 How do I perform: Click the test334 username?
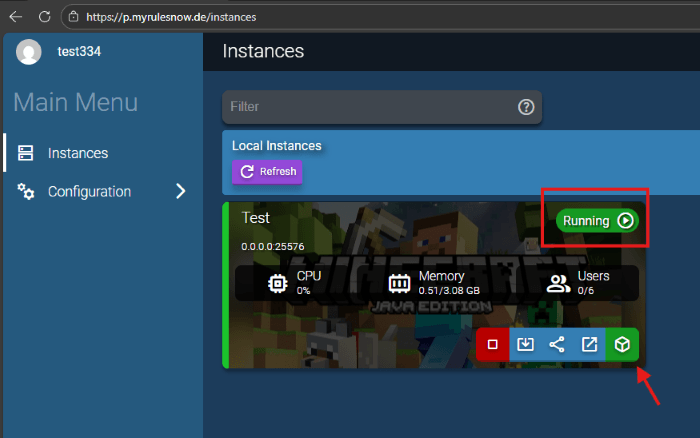point(79,52)
